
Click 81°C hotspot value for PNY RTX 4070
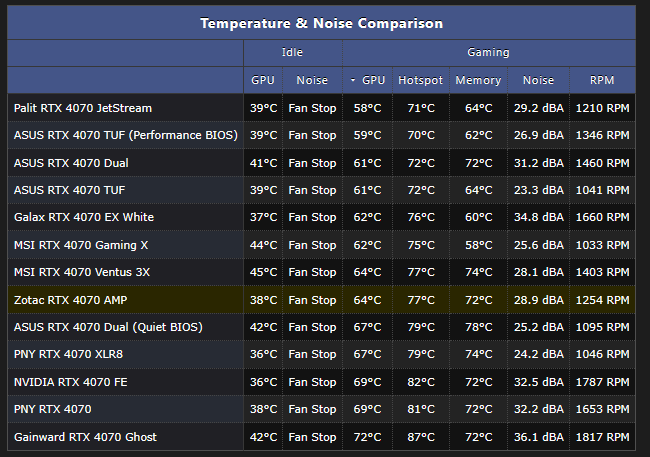[x=421, y=409]
